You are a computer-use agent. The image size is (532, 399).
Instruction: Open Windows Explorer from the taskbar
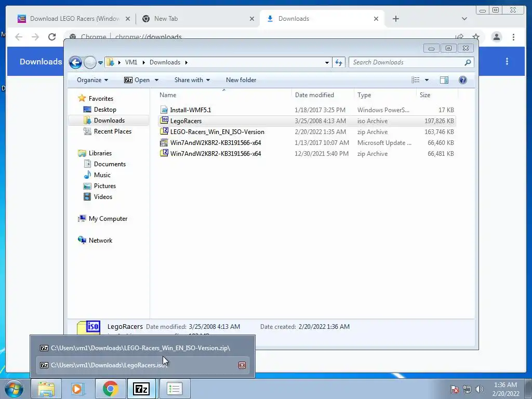pyautogui.click(x=46, y=389)
